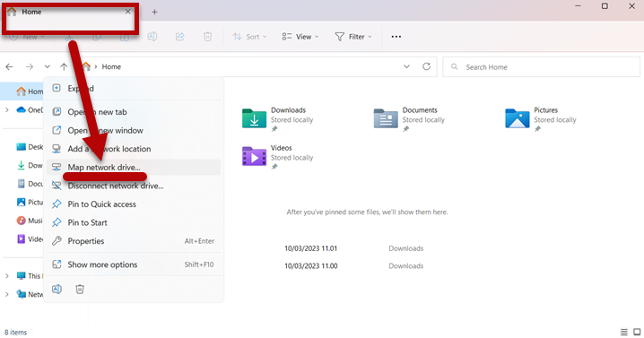The width and height of the screenshot is (644, 338).
Task: Go forward with the forward arrow
Action: click(30, 66)
